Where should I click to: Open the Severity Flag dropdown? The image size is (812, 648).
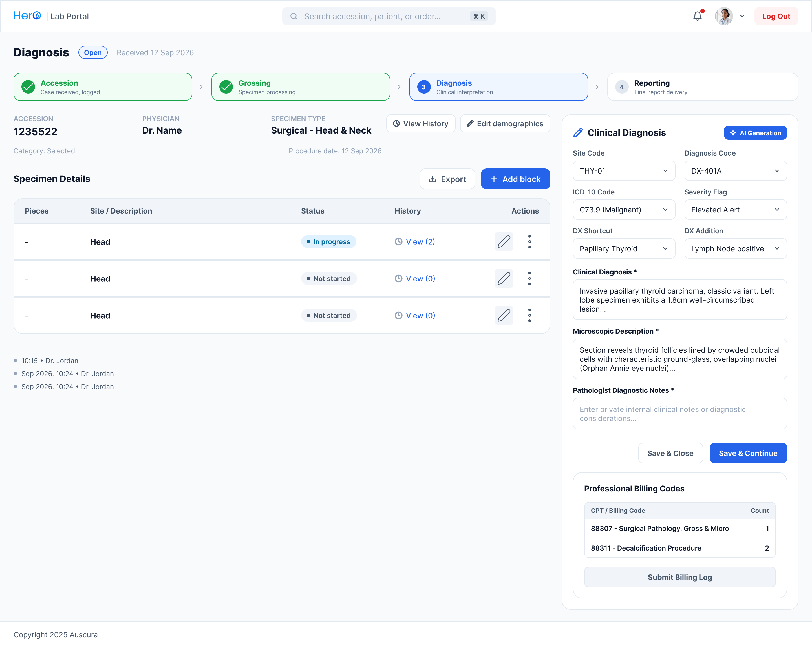click(x=735, y=210)
